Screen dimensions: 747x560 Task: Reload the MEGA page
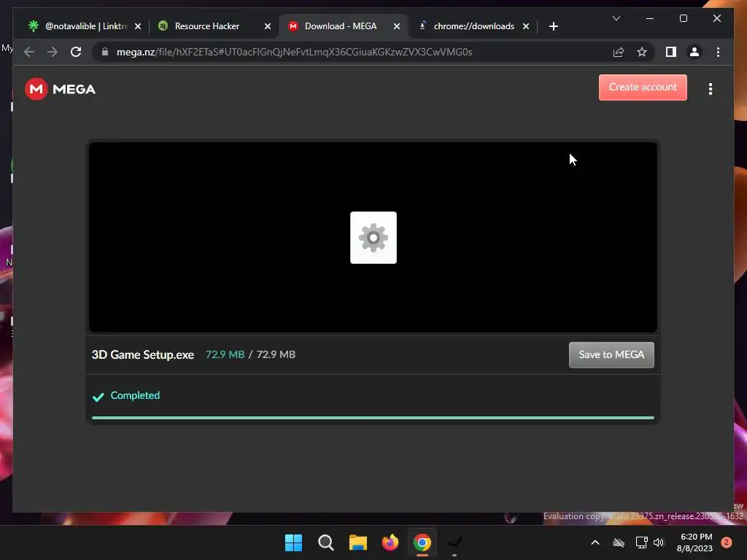click(76, 52)
